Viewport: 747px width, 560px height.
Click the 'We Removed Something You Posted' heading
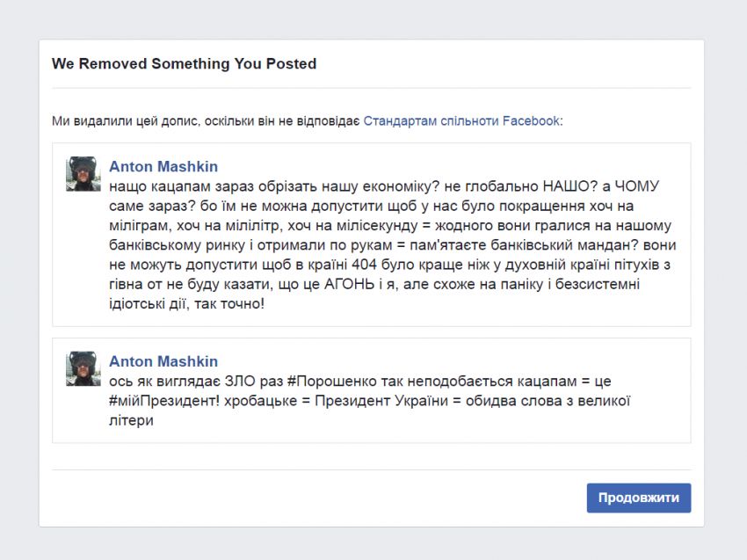[184, 64]
